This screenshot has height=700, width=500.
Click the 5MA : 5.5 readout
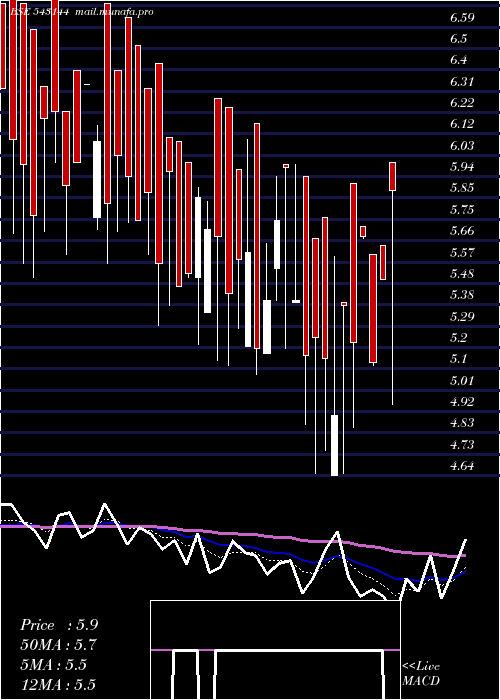point(53,665)
